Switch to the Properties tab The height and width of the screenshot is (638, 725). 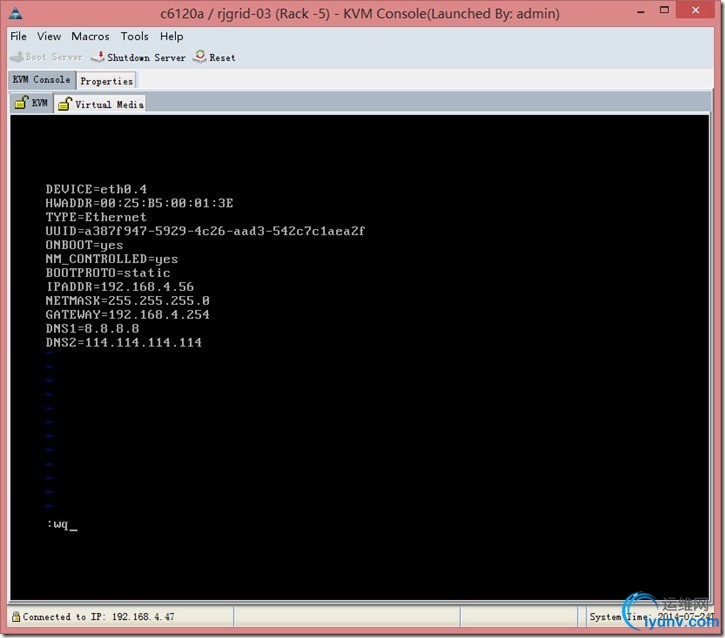click(106, 81)
